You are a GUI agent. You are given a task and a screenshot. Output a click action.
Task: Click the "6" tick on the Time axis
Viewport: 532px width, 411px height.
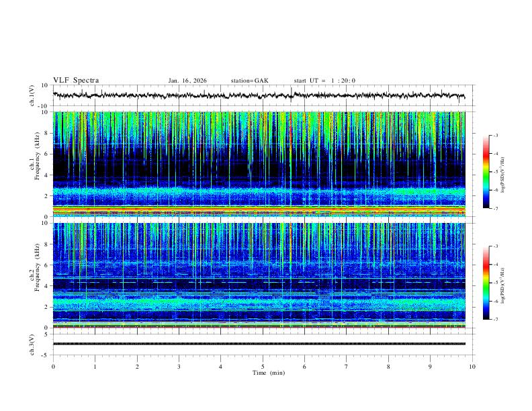coord(304,367)
